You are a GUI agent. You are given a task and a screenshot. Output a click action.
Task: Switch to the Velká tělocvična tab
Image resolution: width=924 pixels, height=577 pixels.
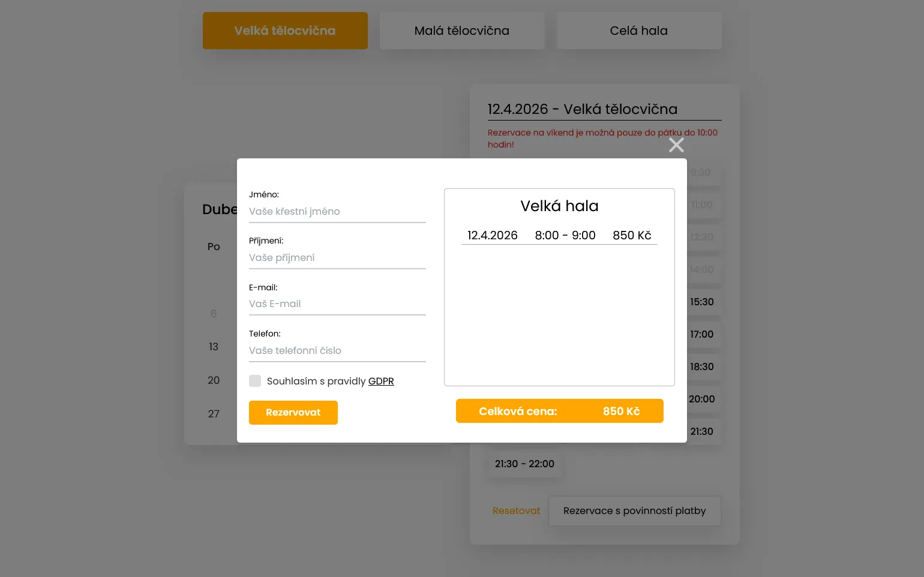point(285,31)
